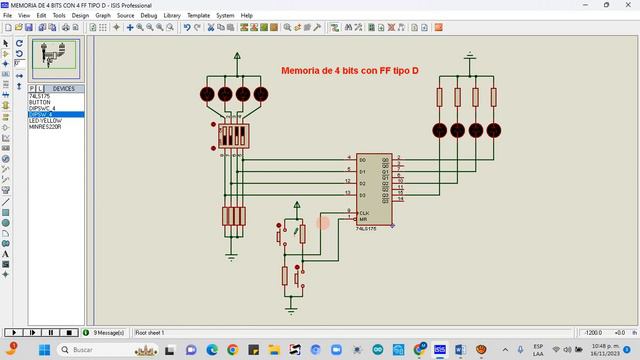Select 2D circle drawing tool
Image resolution: width=640 pixels, height=360 pixels.
click(x=6, y=223)
